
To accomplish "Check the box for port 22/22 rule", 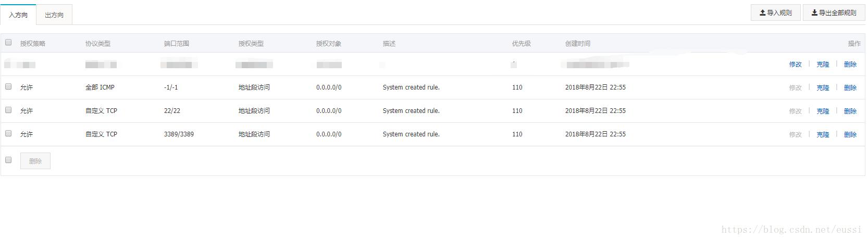I will click(x=8, y=110).
